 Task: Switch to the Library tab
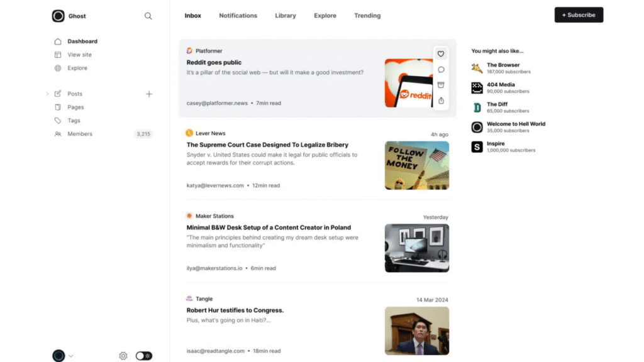point(286,16)
